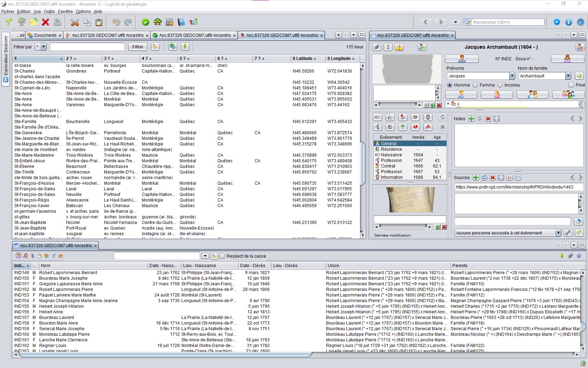
Task: Click the Rechercher search field
Action: click(508, 22)
